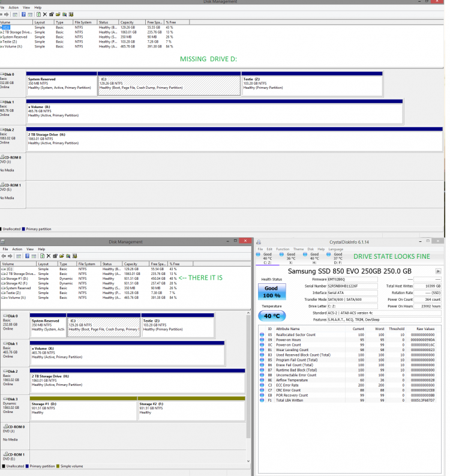Select Storage #1 (D:) row in lower volume list
Image resolution: width=450 pixels, height=476 pixels.
90,279
